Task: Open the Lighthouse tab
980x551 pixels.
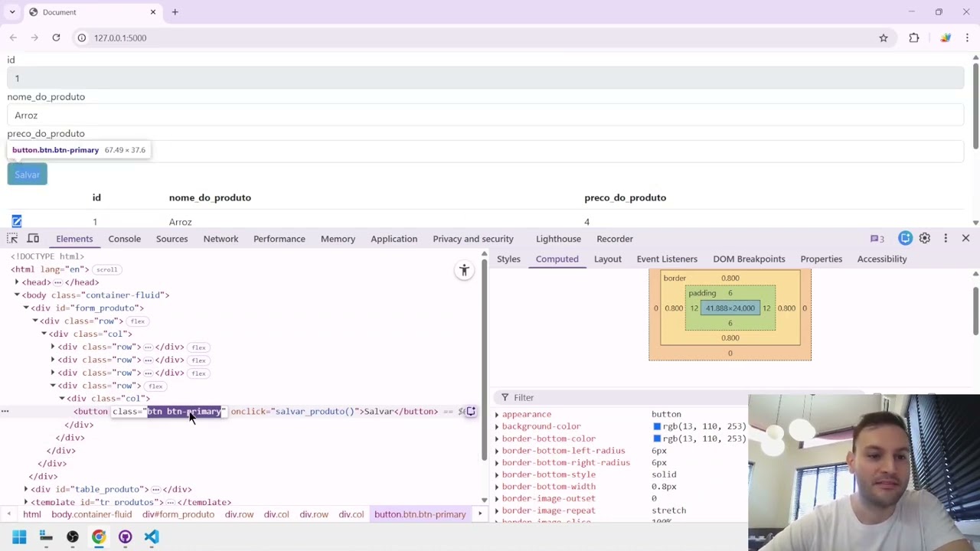Action: pos(558,239)
